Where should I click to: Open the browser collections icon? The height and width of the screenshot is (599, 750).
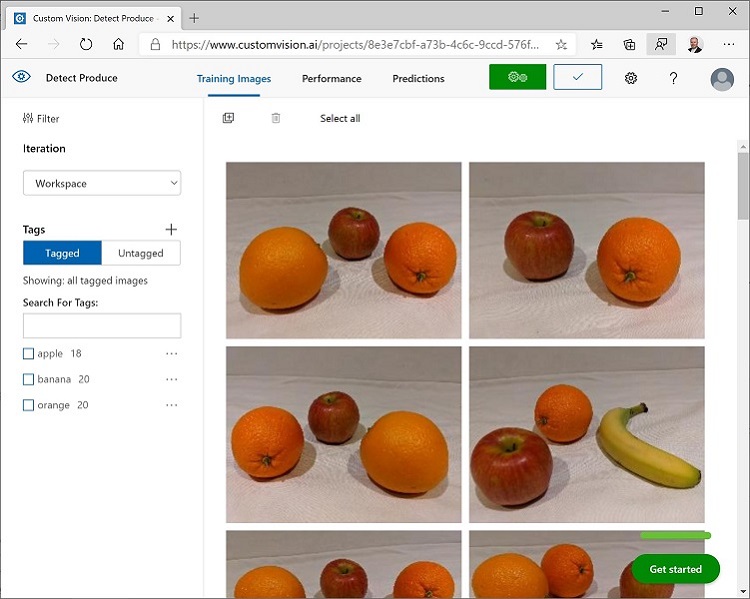(x=629, y=44)
